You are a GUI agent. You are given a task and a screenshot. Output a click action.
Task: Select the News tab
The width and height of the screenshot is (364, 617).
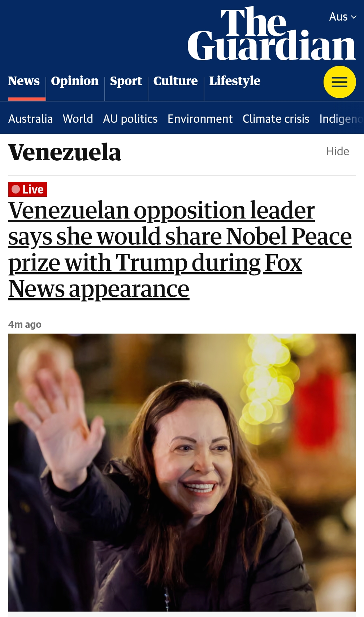point(24,81)
